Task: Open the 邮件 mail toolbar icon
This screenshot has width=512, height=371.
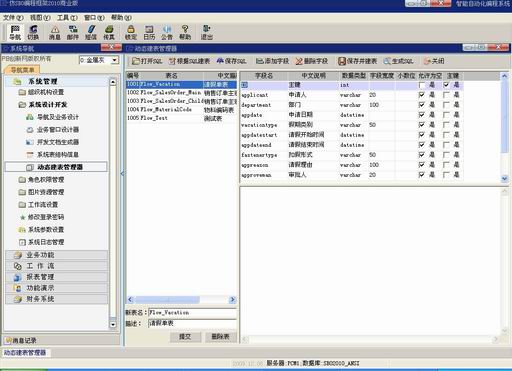Action: [x=73, y=32]
